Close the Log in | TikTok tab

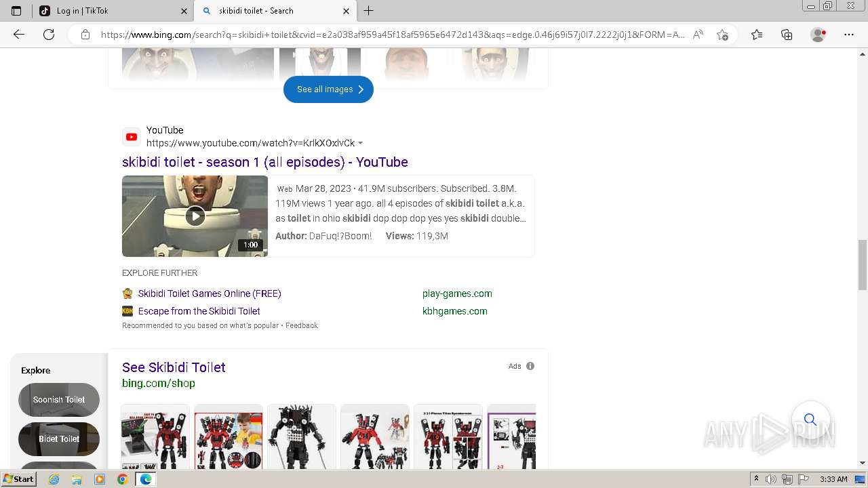[184, 11]
